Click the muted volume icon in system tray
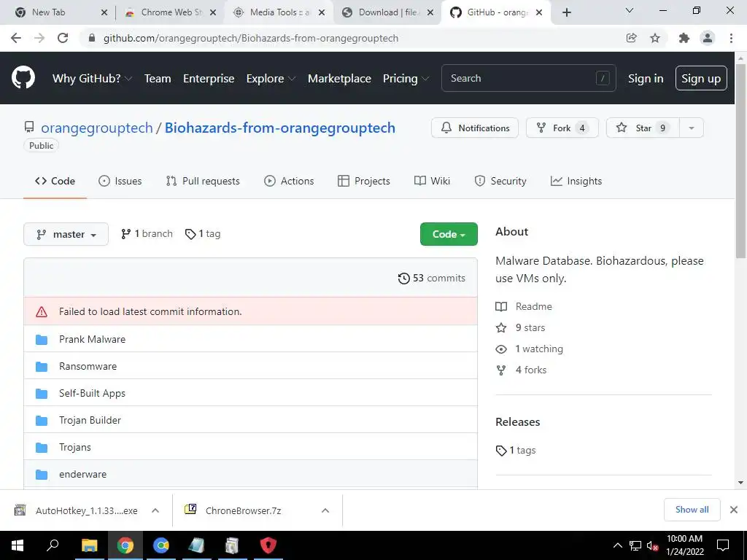 point(652,545)
